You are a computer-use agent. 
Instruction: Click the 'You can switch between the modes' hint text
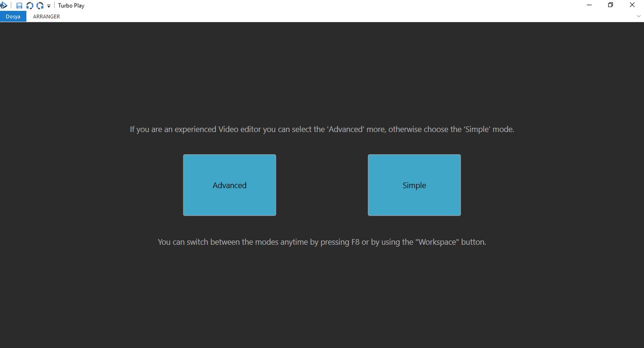coord(322,242)
